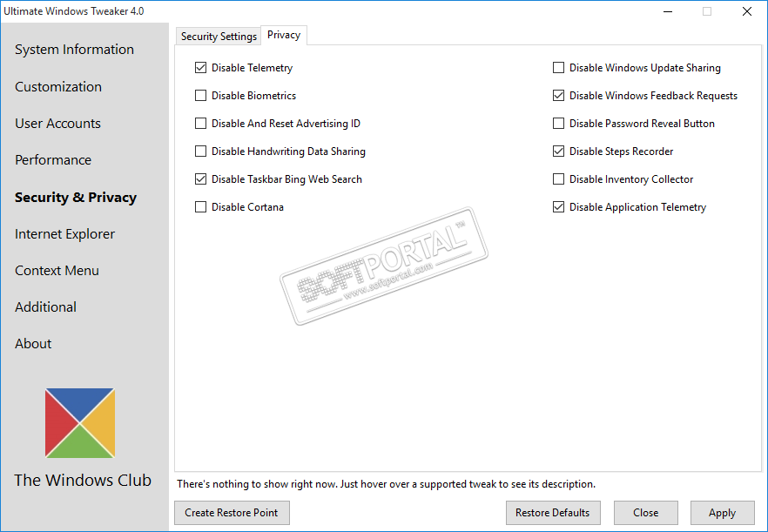This screenshot has height=532, width=768.
Task: Go to Customization section
Action: pos(58,87)
